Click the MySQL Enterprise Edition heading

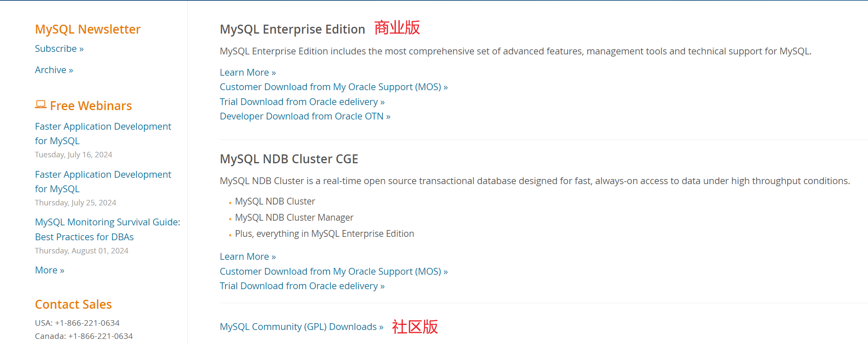coord(292,29)
